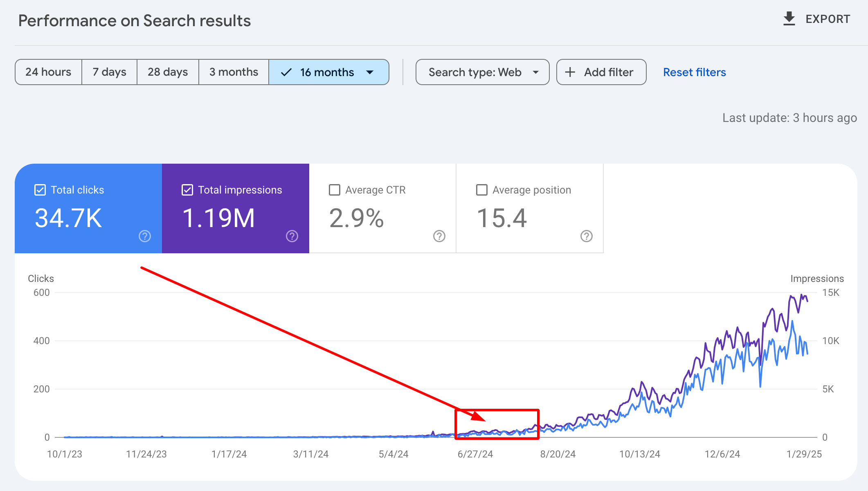Select the 3 months time range
The height and width of the screenshot is (491, 868).
[234, 72]
